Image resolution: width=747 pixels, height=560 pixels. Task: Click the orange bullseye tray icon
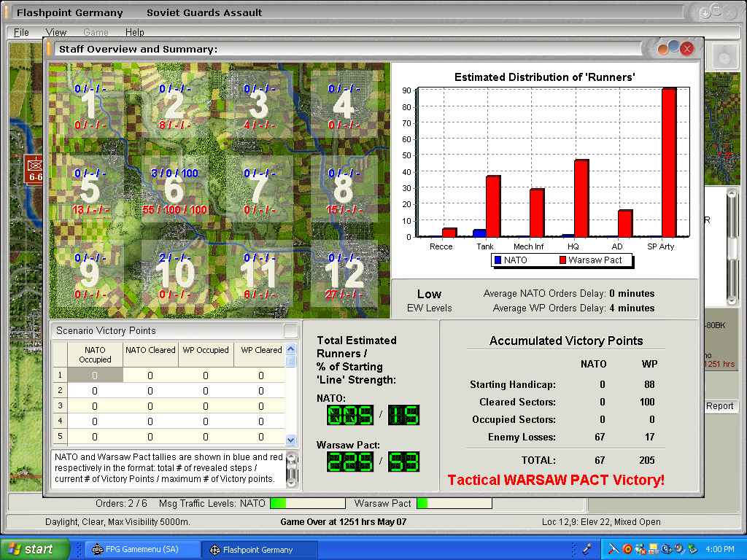pos(627,549)
